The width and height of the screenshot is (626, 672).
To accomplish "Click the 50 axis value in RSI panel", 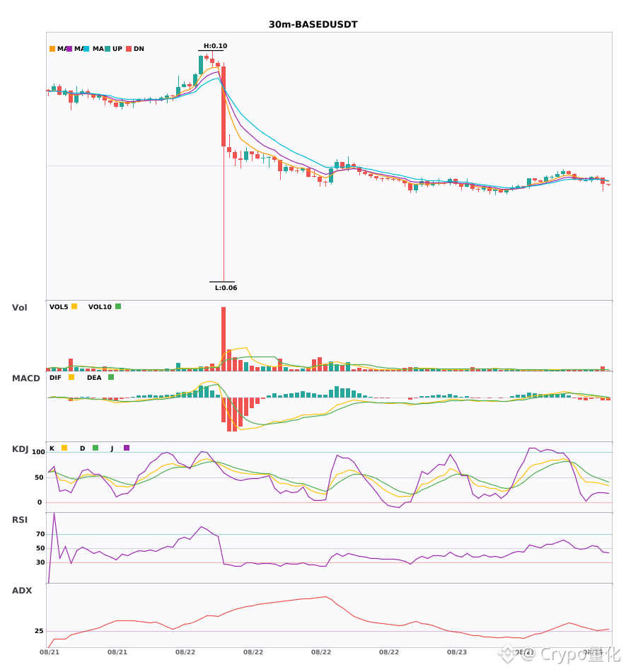I will pos(40,548).
